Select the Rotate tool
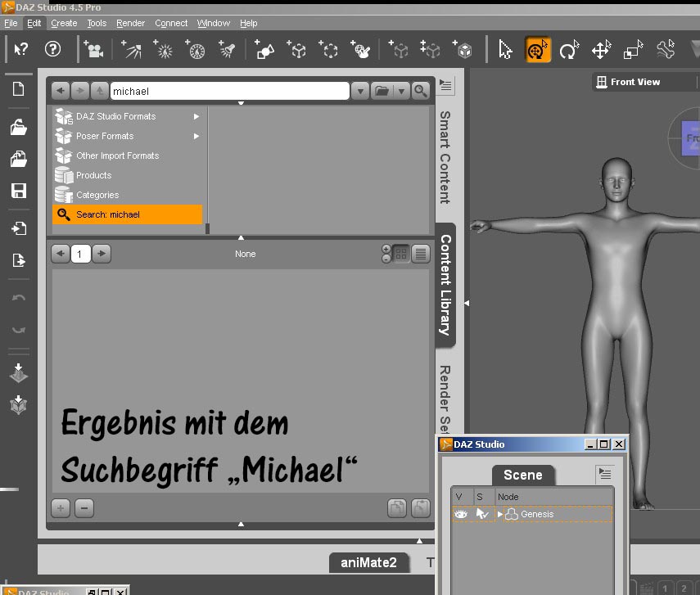 (x=569, y=50)
